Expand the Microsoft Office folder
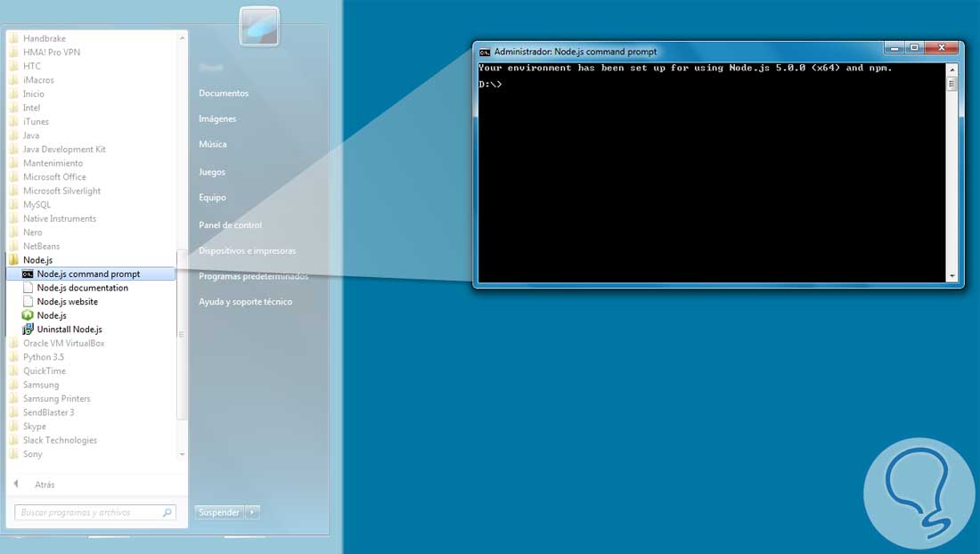The height and width of the screenshot is (554, 980). tap(54, 176)
